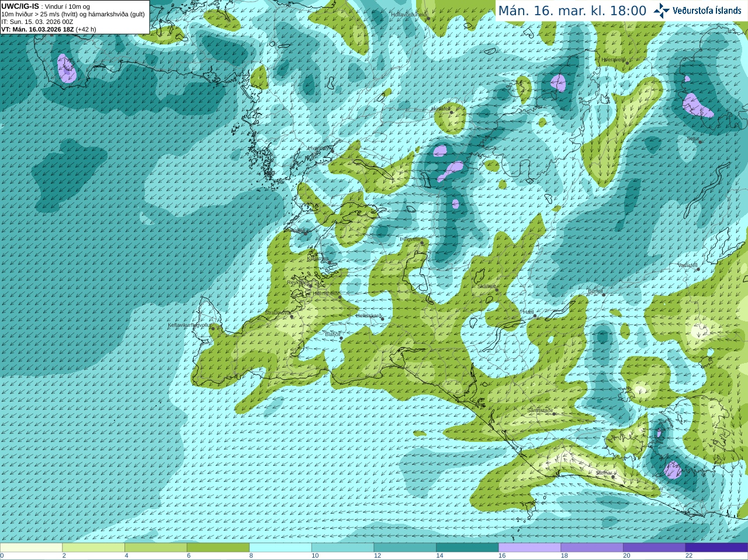
Task: Click the Húsafell station label
Action: tap(441, 109)
